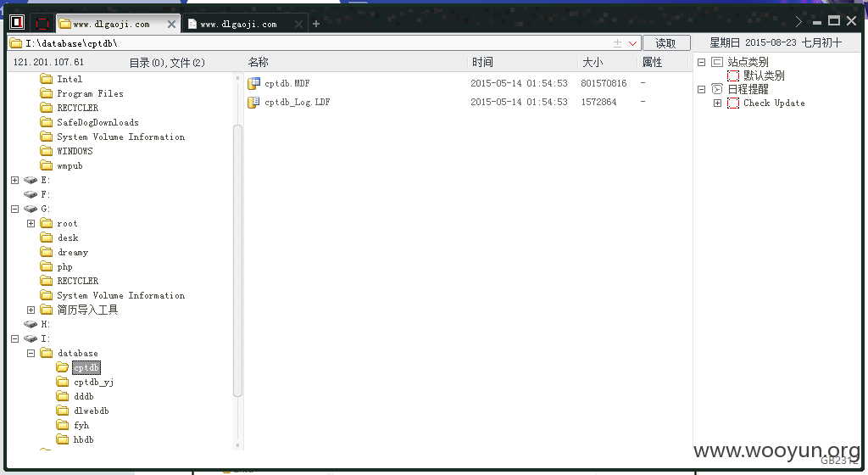This screenshot has width=868, height=475.
Task: Click the SafeDogDownloads folder icon
Action: coord(47,122)
